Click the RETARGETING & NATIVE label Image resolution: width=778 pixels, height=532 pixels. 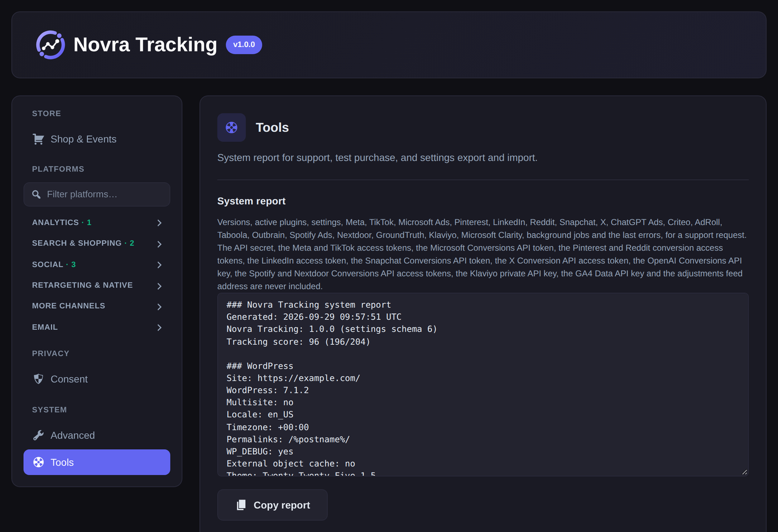82,285
